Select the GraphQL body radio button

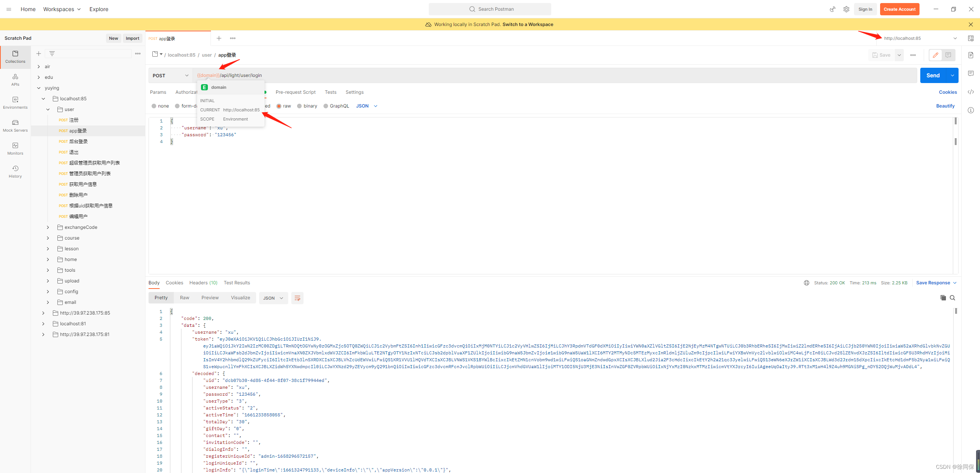pos(326,106)
